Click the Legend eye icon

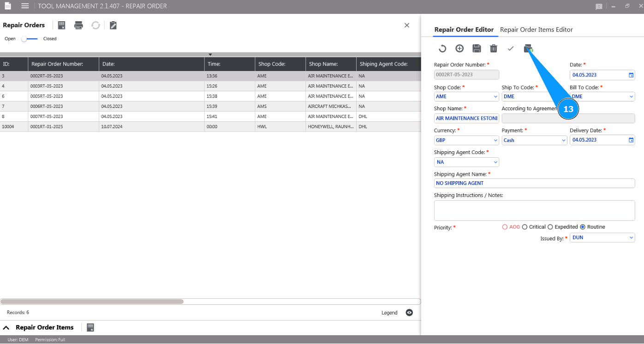(x=409, y=313)
